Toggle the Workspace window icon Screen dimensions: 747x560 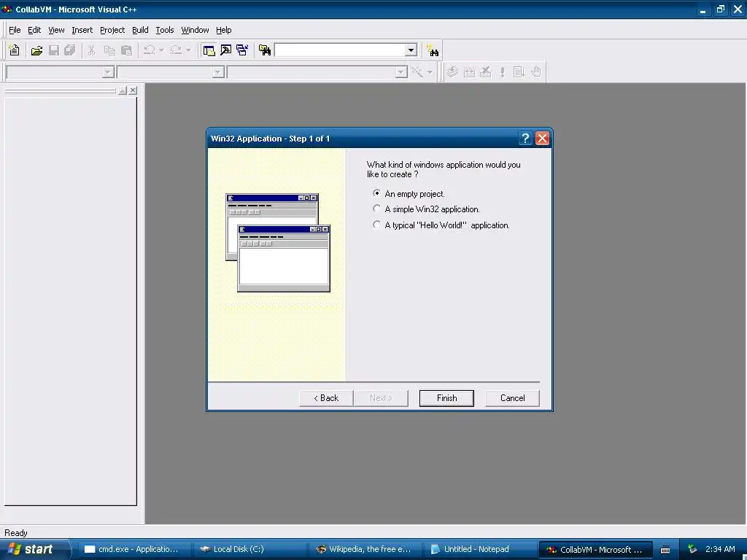(x=209, y=50)
